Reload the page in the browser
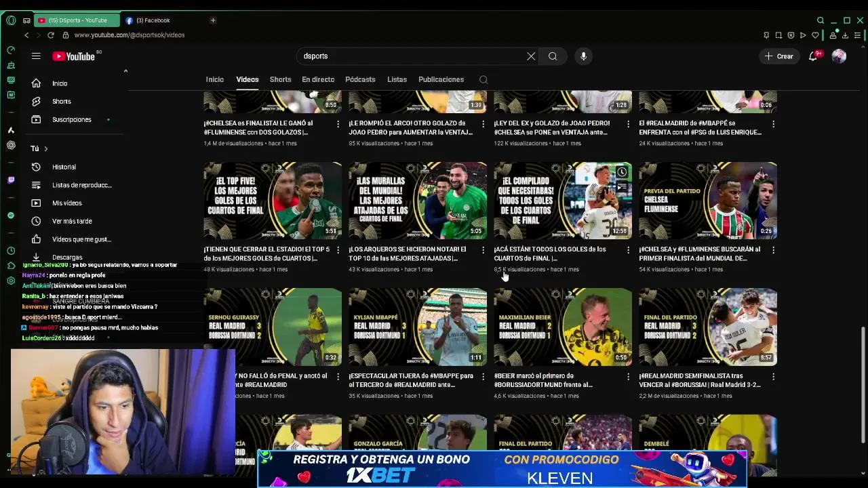 (x=50, y=35)
